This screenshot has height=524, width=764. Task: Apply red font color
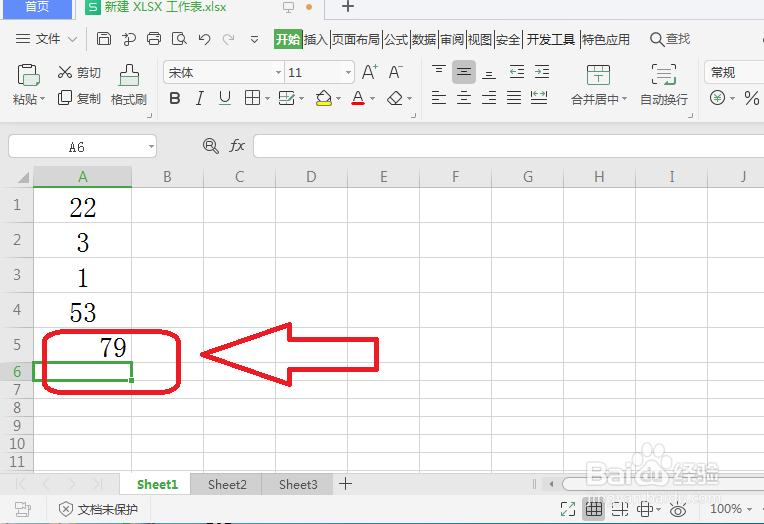(x=358, y=98)
